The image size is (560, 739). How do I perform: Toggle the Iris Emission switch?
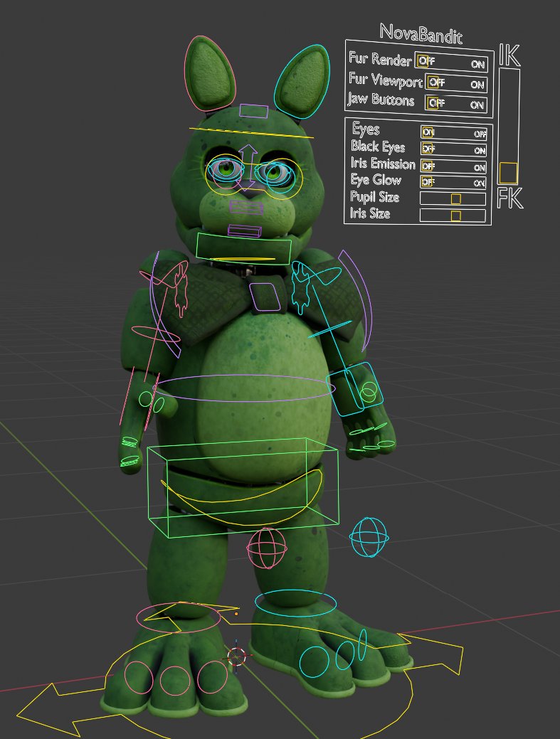click(453, 166)
